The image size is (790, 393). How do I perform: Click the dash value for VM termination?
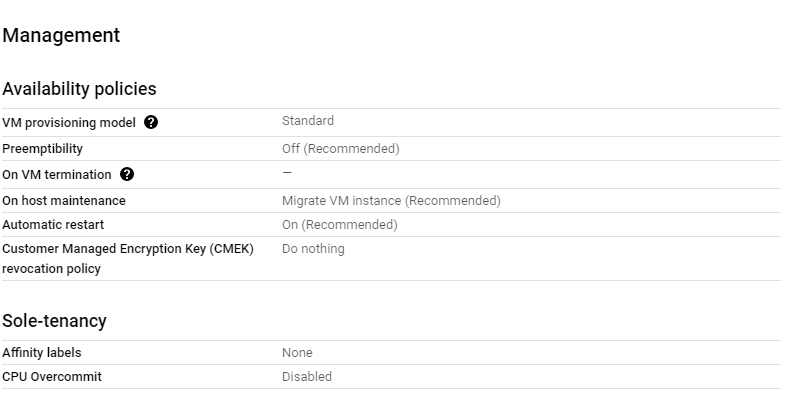(x=287, y=172)
